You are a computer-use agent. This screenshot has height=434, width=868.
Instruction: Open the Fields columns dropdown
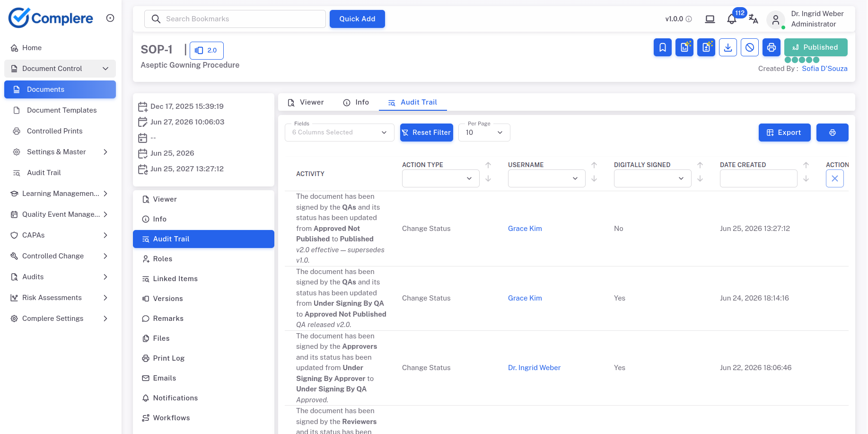click(340, 133)
